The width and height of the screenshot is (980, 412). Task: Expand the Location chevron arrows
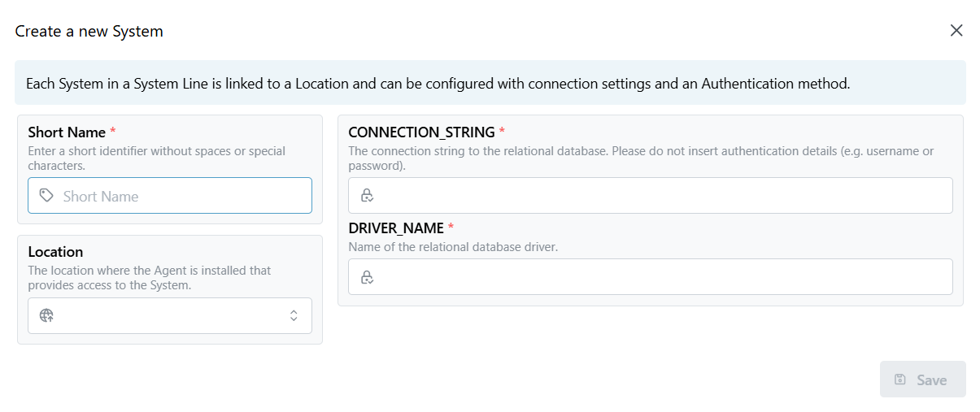[x=294, y=315]
